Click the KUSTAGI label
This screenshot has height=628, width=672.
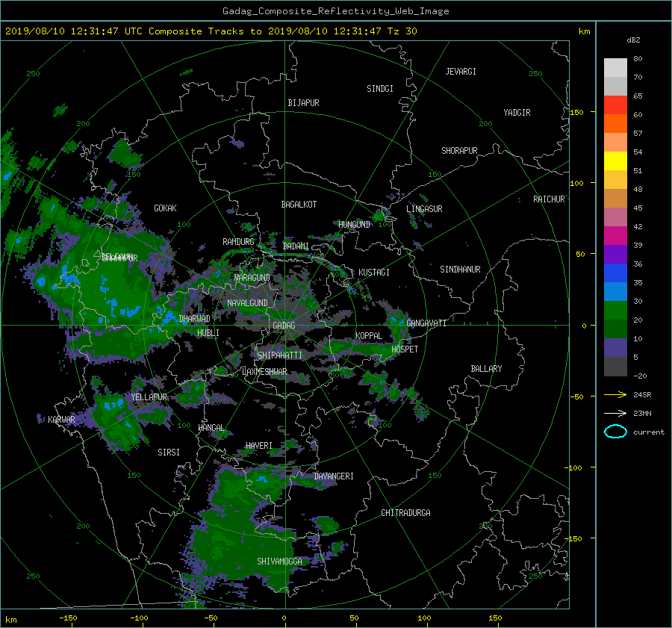coord(374,273)
